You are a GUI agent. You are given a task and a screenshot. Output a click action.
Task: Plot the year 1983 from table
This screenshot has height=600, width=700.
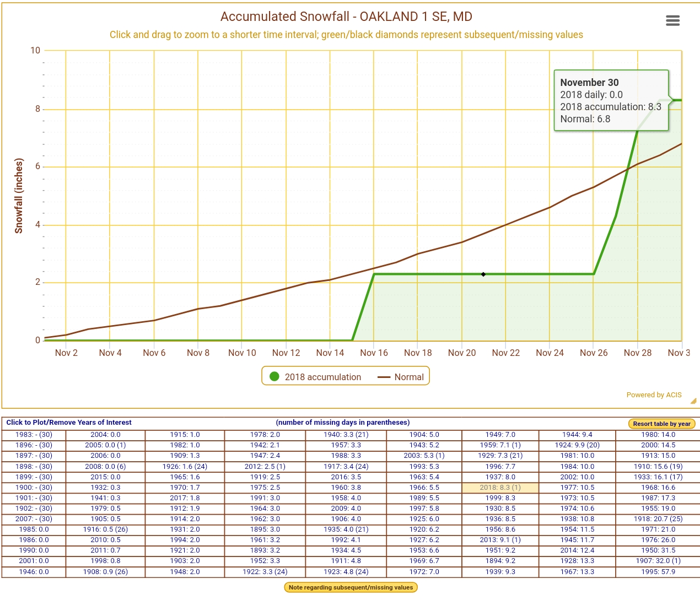pos(34,435)
